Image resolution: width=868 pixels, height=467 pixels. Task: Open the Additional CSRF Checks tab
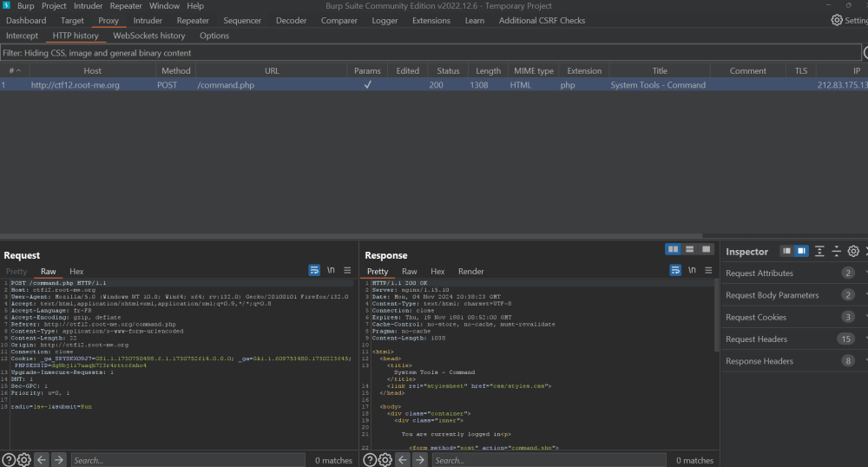pos(542,21)
